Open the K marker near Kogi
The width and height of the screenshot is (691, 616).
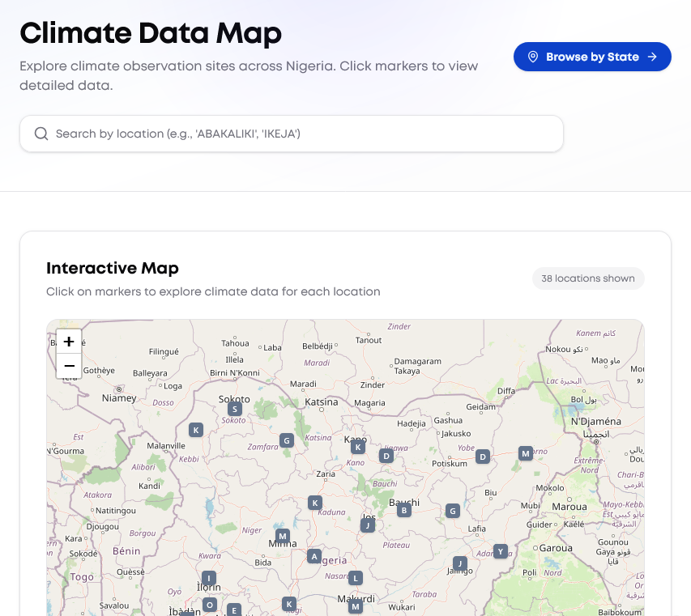tap(289, 604)
